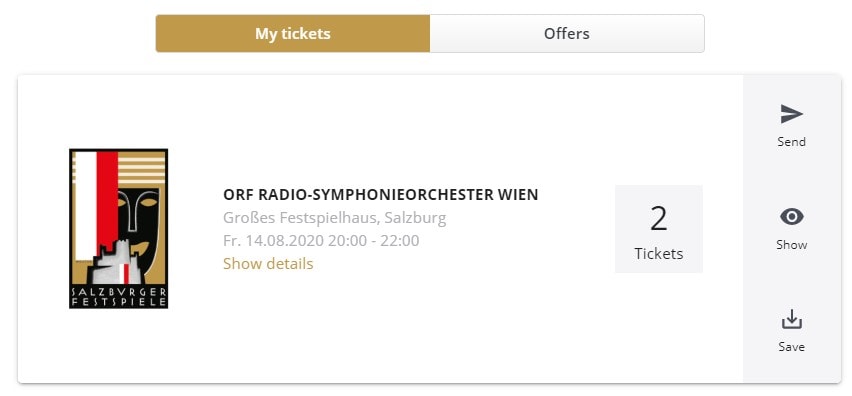Click ORF Radio-Symphonieorchester Wien event title

click(x=380, y=194)
